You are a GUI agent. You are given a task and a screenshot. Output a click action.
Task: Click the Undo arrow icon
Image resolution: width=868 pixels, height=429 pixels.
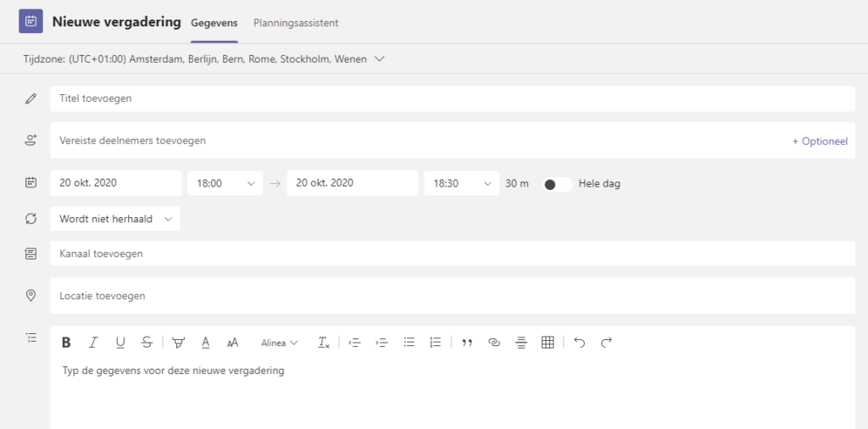pos(580,343)
